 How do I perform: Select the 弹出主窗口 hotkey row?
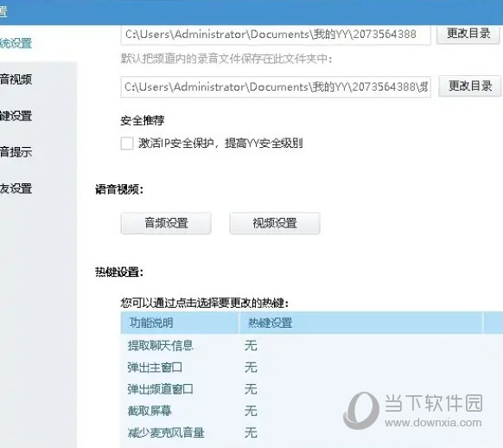click(x=312, y=368)
